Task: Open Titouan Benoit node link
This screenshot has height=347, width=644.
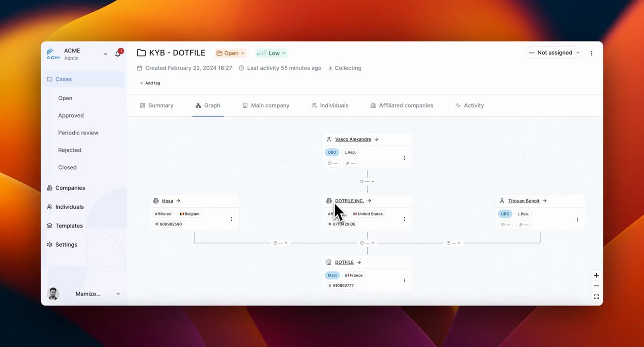Action: point(524,201)
